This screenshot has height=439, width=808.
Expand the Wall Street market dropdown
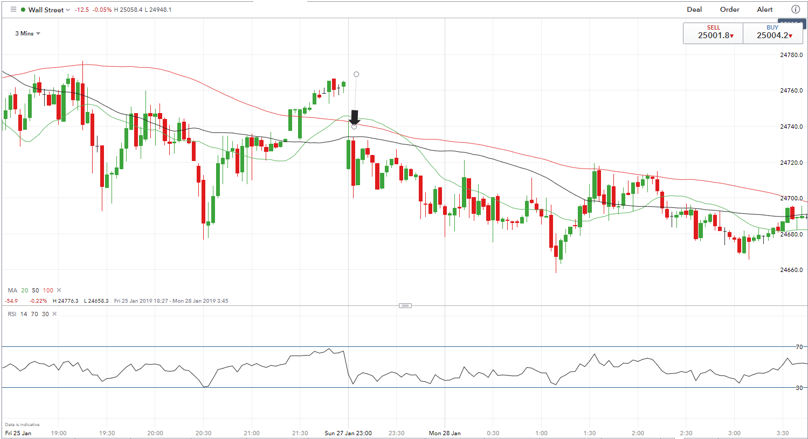68,10
